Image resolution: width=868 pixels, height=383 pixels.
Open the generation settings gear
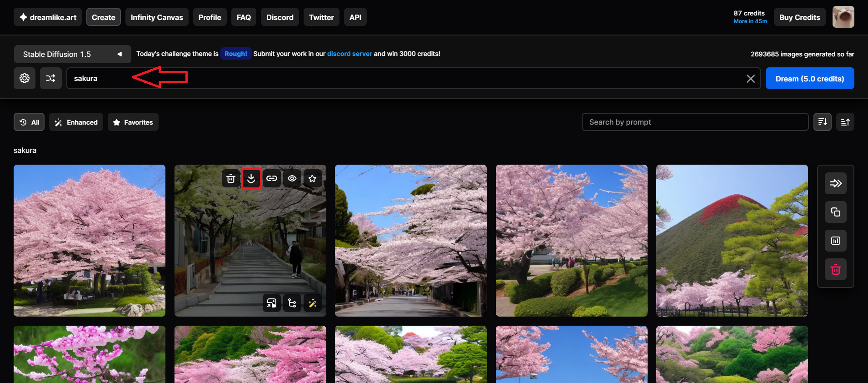coord(25,78)
